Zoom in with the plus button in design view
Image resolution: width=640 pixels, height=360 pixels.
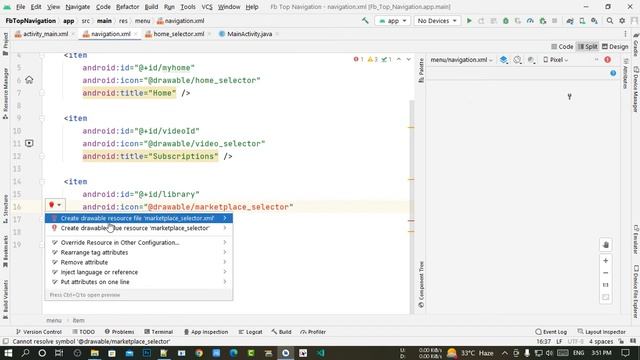(x=606, y=260)
